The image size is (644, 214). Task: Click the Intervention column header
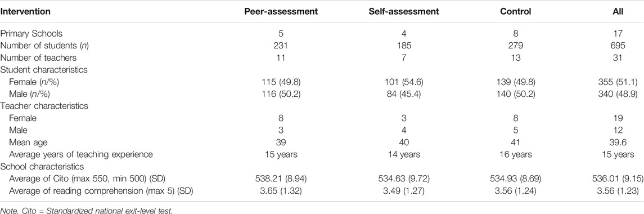point(25,12)
